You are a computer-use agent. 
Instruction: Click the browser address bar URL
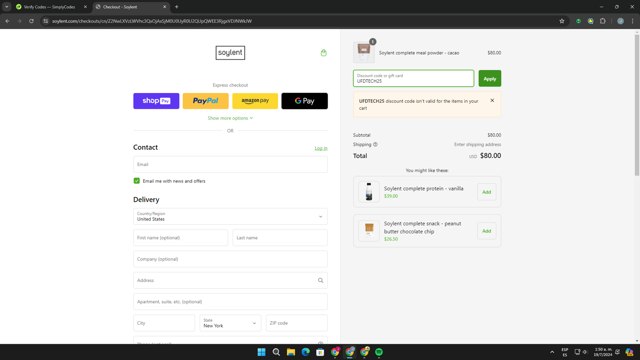[152, 21]
